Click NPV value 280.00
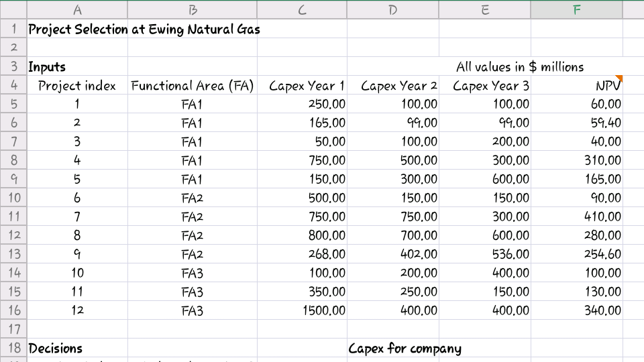The width and height of the screenshot is (644, 362). [x=577, y=235]
